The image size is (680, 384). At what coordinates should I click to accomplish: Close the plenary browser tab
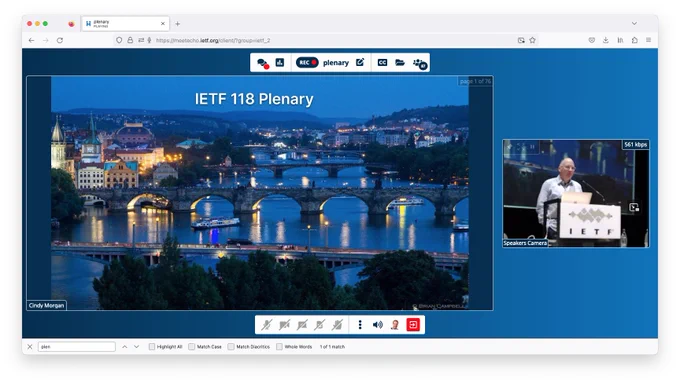tap(163, 24)
